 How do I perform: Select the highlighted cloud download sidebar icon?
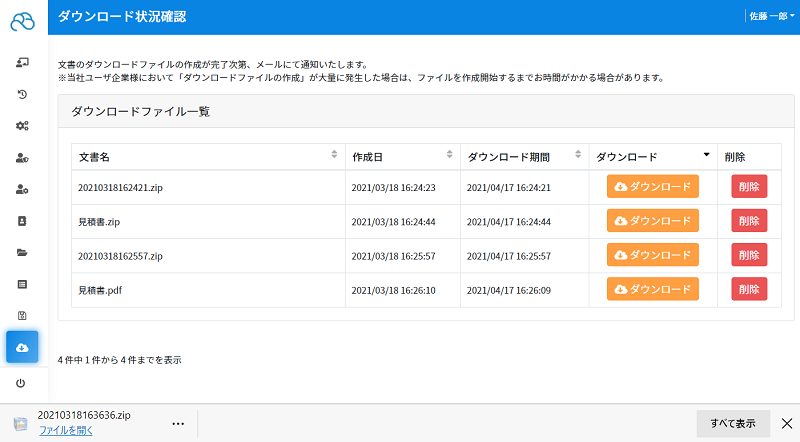point(22,347)
